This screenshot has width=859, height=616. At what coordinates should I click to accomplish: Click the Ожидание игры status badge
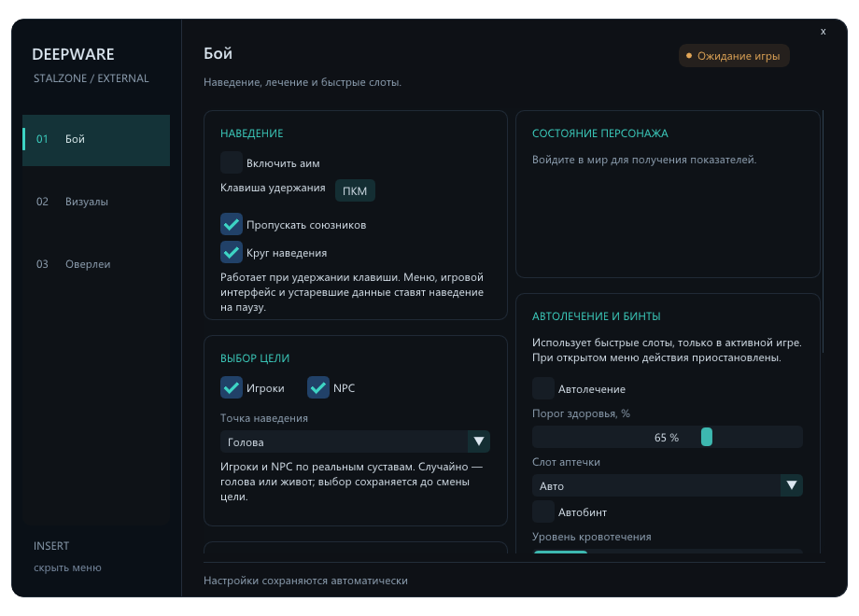coord(734,56)
